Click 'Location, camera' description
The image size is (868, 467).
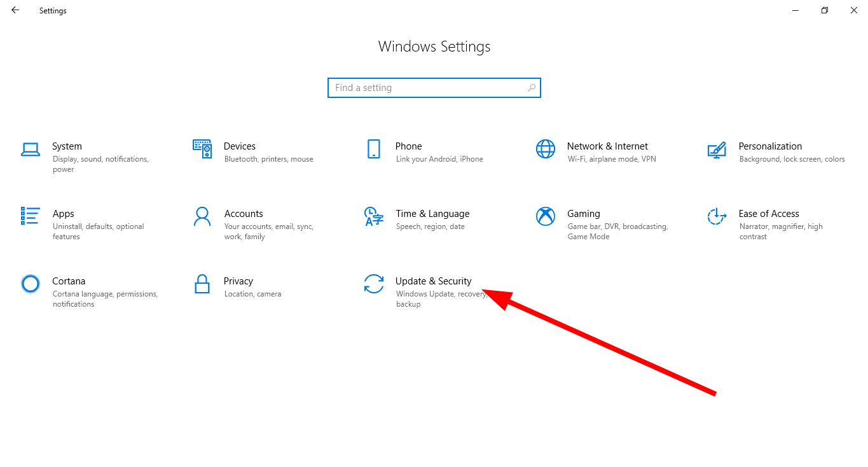point(252,294)
